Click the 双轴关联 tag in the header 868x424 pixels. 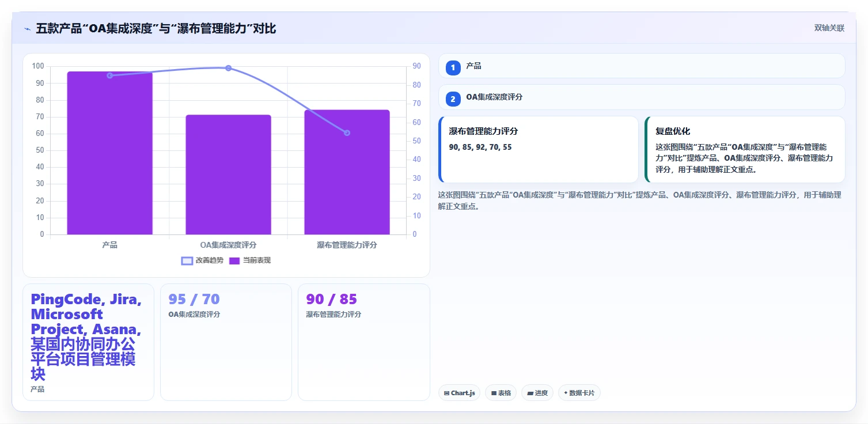click(829, 28)
